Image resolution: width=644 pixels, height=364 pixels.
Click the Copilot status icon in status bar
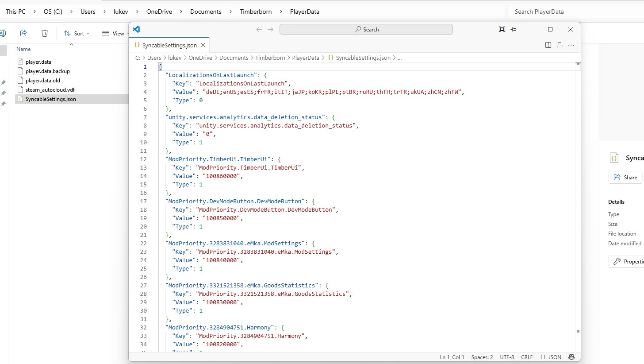pos(571,357)
